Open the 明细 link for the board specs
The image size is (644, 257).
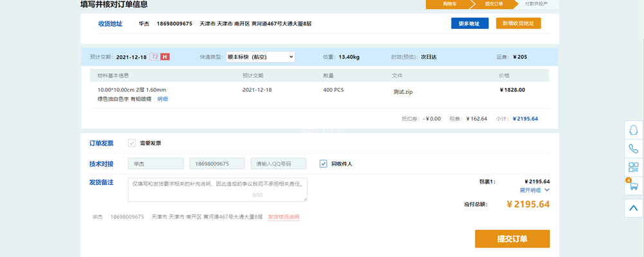[x=163, y=99]
